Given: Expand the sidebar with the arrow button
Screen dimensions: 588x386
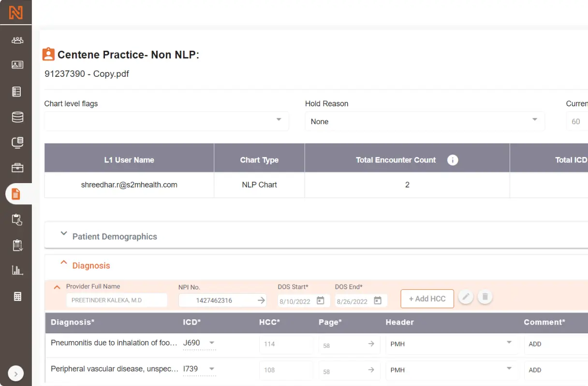Looking at the screenshot, I should (15, 373).
